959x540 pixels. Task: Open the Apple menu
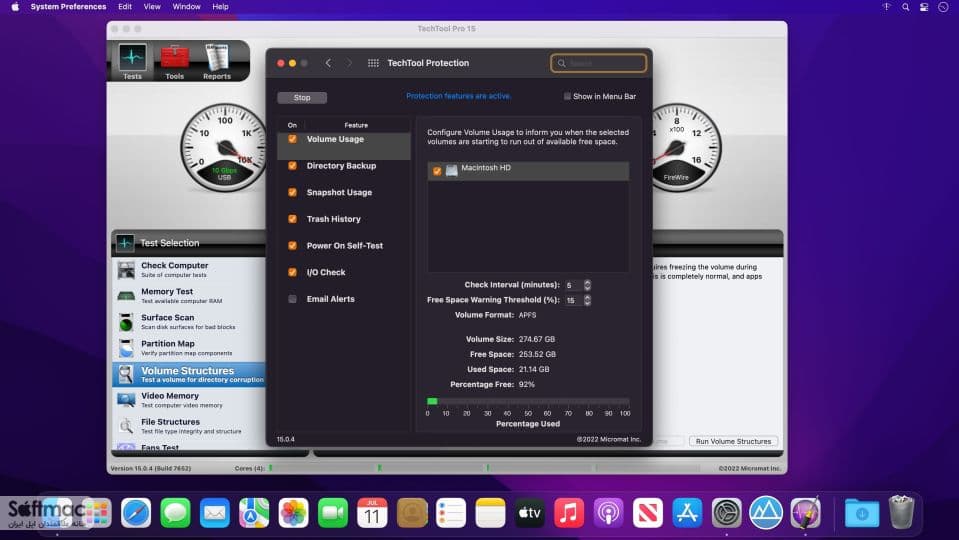coord(15,7)
